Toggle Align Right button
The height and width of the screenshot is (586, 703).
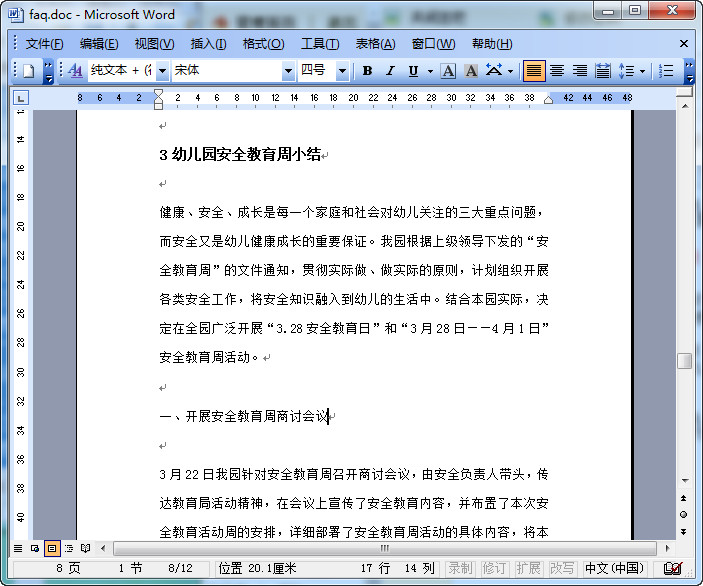pyautogui.click(x=580, y=71)
